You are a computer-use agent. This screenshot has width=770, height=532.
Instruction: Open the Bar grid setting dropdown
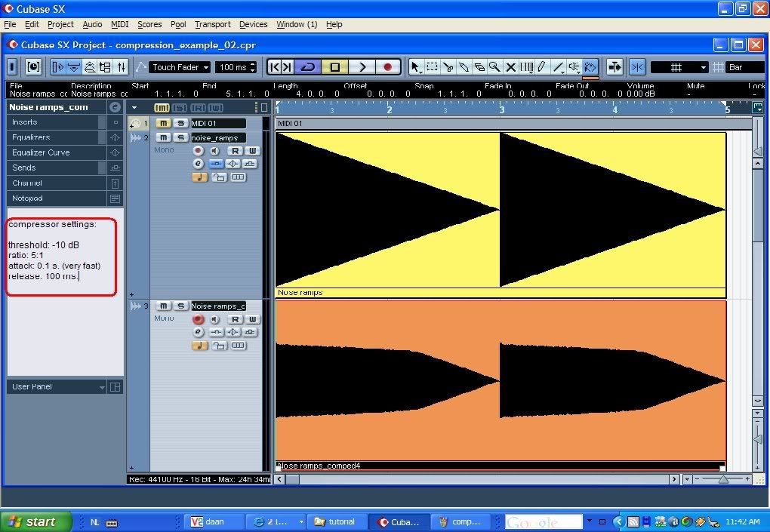(x=745, y=67)
